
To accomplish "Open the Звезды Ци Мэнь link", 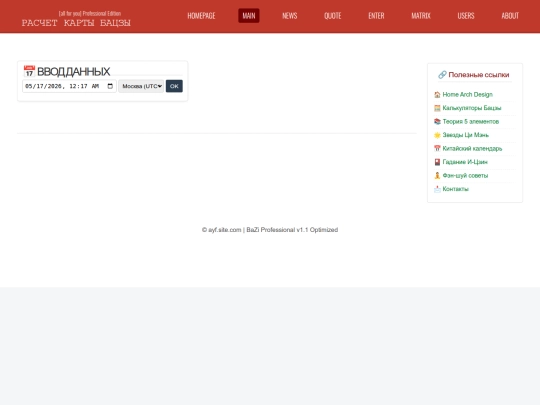I will 466,135.
